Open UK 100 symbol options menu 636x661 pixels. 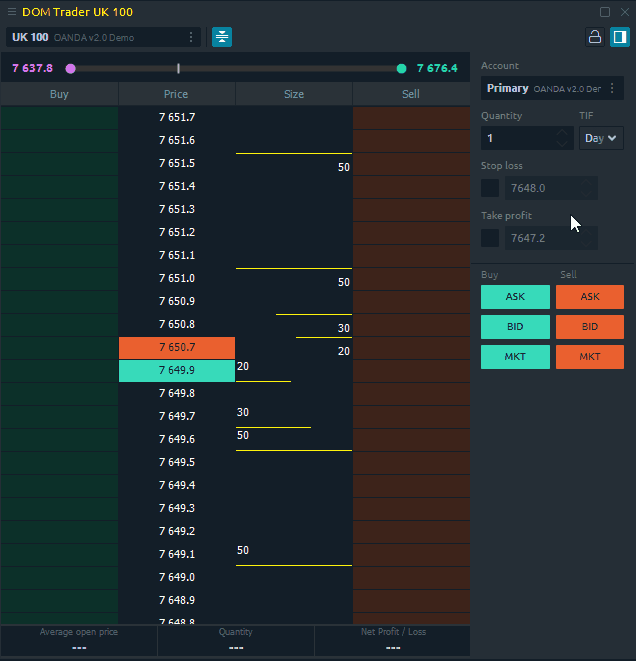pos(191,37)
